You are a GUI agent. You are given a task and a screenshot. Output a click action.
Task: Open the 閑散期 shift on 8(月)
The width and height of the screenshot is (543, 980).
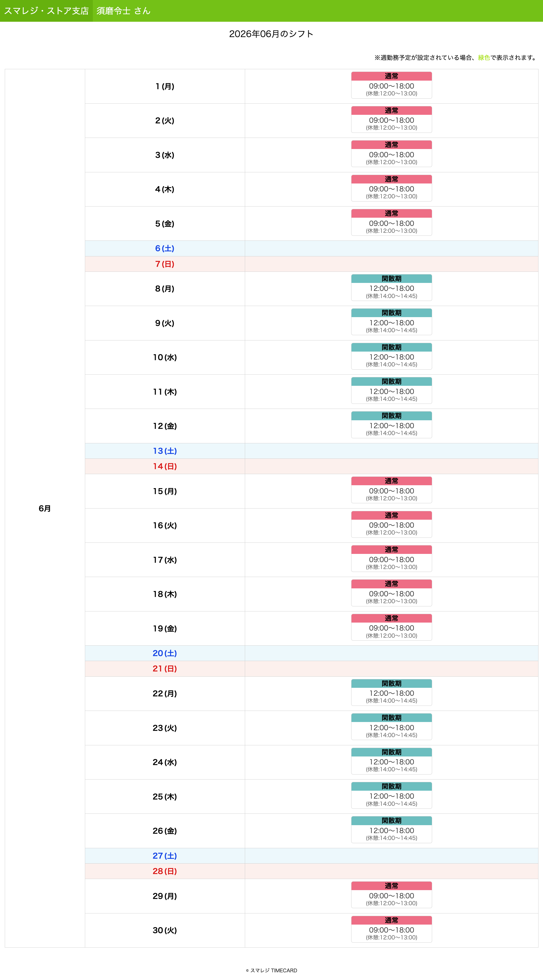391,288
